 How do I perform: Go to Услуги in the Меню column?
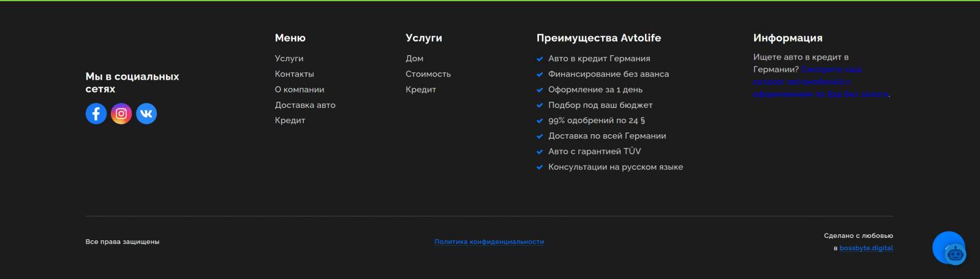coord(289,58)
